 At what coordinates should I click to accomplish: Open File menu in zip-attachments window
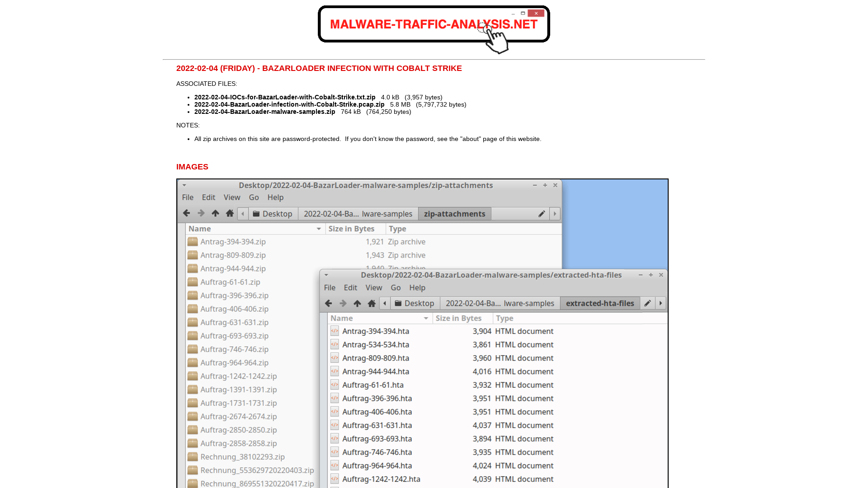click(188, 197)
